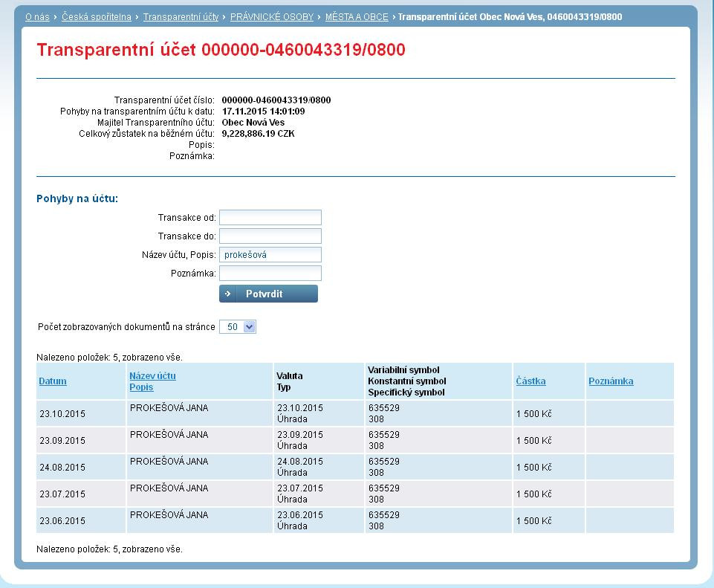The height and width of the screenshot is (588, 714).
Task: Click the 'O nás' breadcrumb link
Action: click(x=37, y=16)
